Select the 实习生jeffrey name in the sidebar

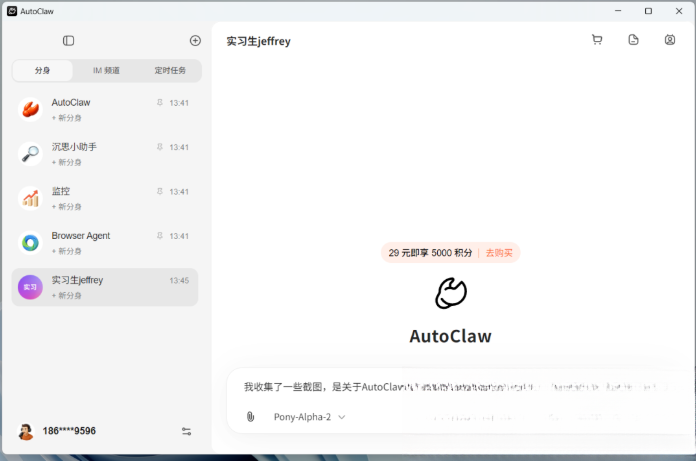coord(77,280)
